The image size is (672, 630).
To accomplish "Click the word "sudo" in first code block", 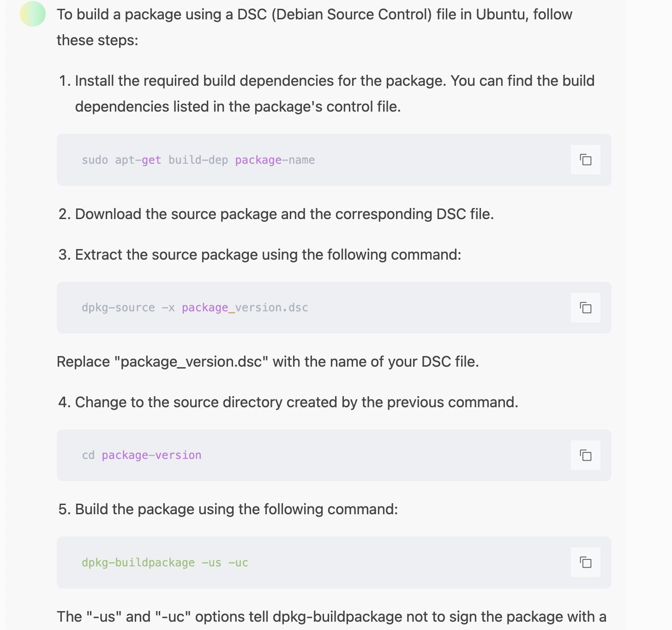I will [95, 160].
